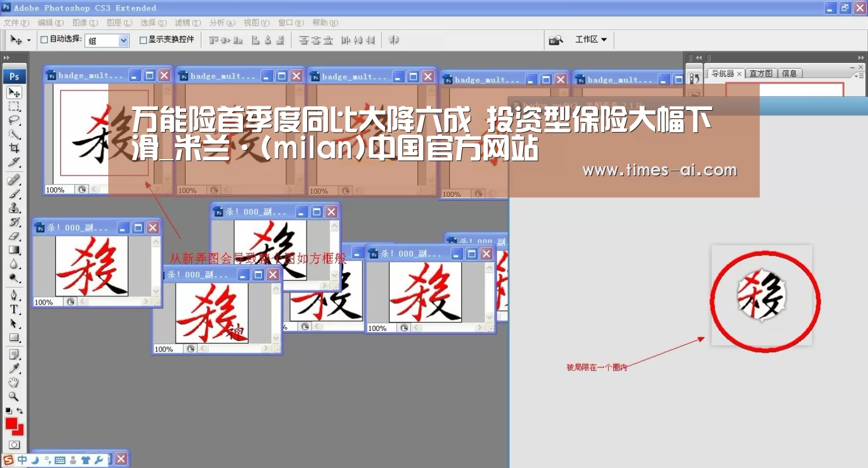Toggle Sogou IME punctuation mode
This screenshot has width=868, height=468.
pos(48,460)
